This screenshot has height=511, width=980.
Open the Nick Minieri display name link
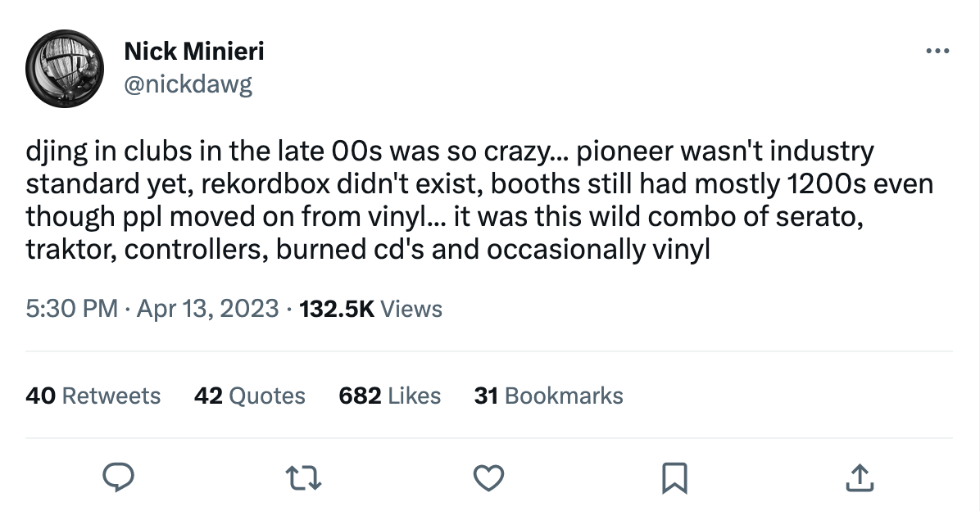pos(194,52)
